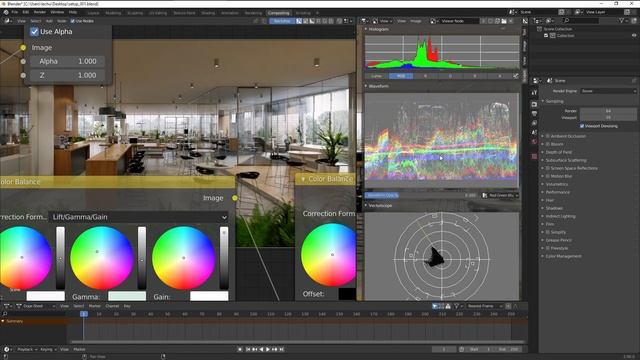This screenshot has height=360, width=640.
Task: Click the Z 1.000 value field
Action: coord(67,75)
